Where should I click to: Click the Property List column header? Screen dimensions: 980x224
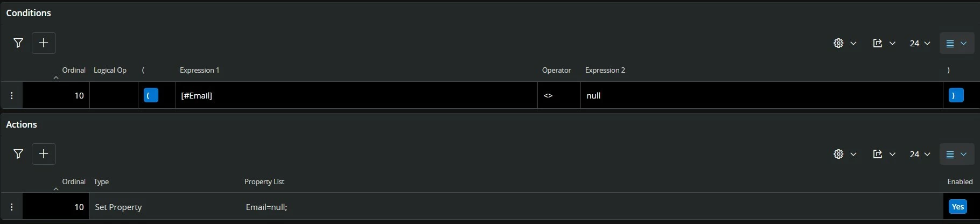pyautogui.click(x=264, y=181)
